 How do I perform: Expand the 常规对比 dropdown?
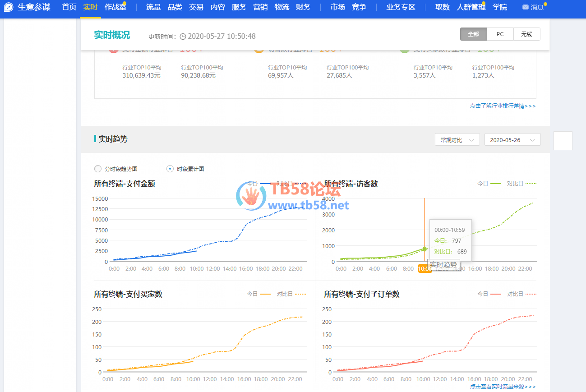click(457, 140)
